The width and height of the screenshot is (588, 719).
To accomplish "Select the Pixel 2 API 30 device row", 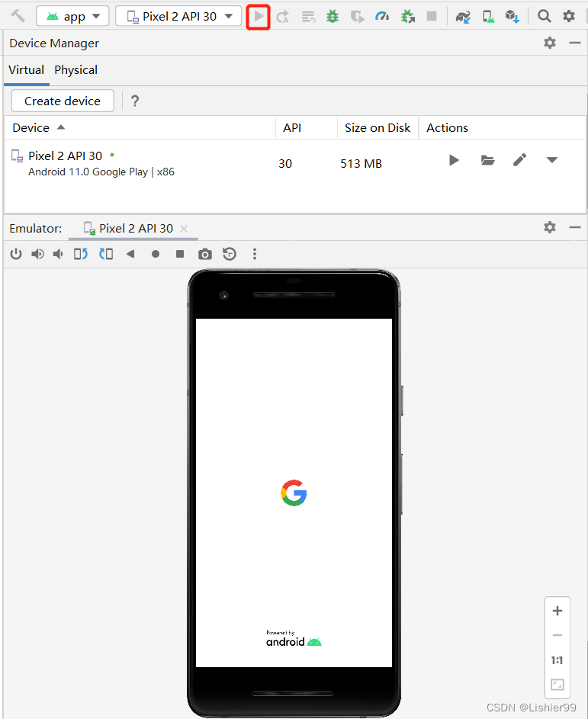I will [x=294, y=163].
